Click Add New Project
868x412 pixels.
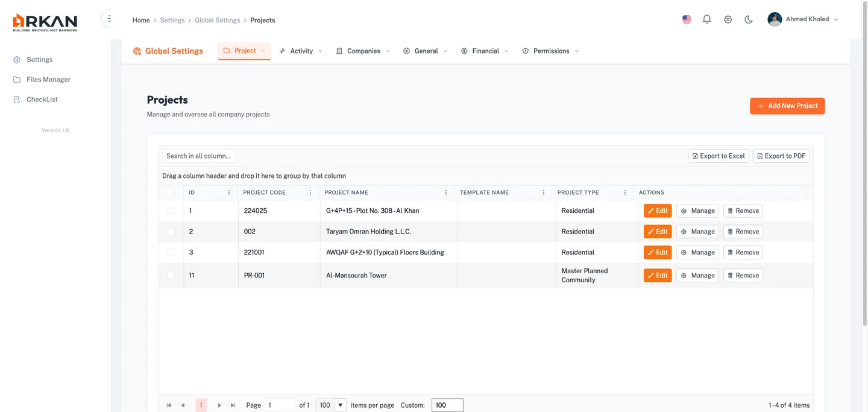point(787,106)
